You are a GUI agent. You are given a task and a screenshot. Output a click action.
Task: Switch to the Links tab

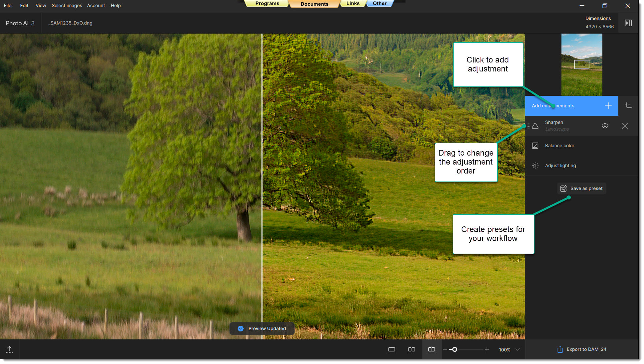pyautogui.click(x=353, y=3)
